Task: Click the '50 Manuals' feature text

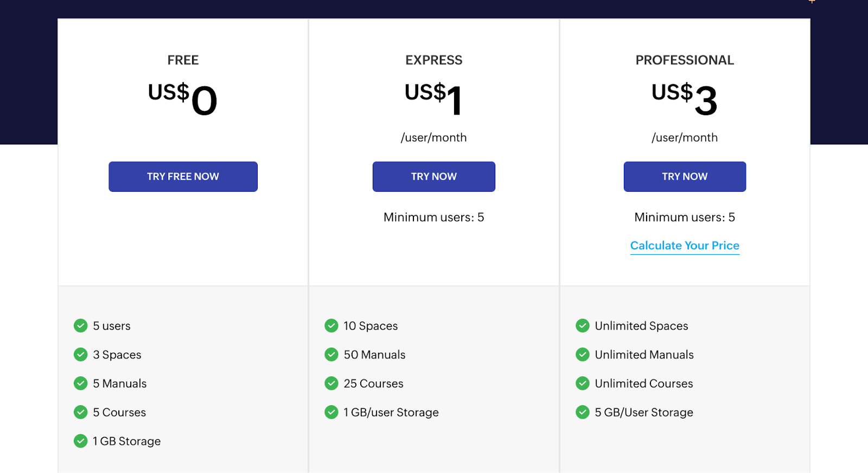Action: 374,355
